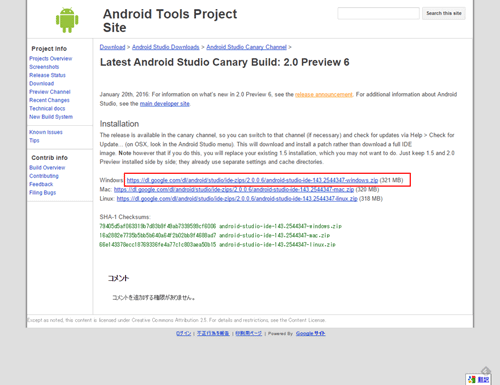The image size is (500, 385).
Task: Click the Contrib Info sidebar heading
Action: point(49,158)
